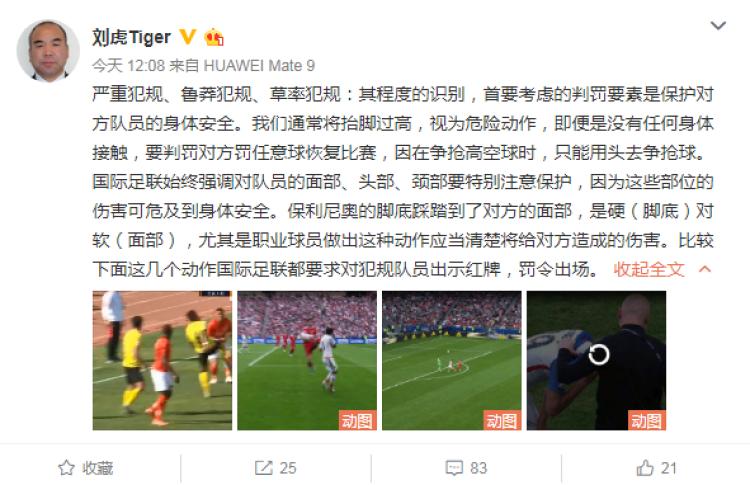Screen dimensions: 750x485
Task: Open the 刘虎Tiger username link
Action: tap(132, 37)
